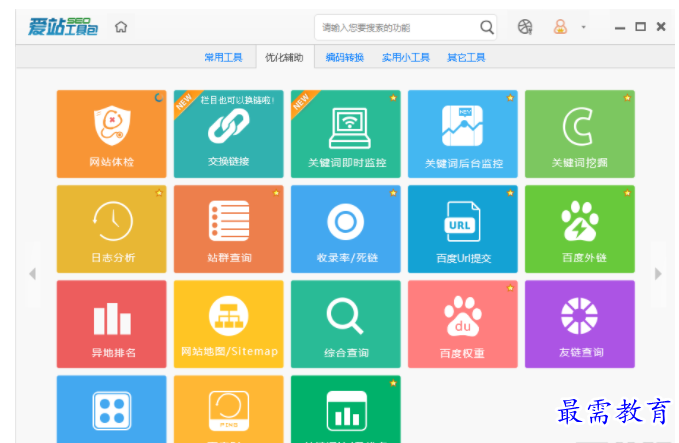Image resolution: width=679 pixels, height=443 pixels.
Task: Switch to 其它工具 tab
Action: pyautogui.click(x=466, y=58)
